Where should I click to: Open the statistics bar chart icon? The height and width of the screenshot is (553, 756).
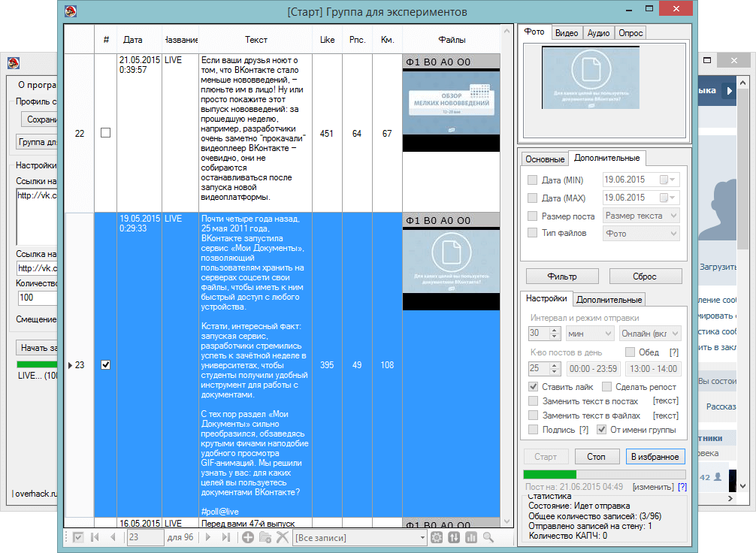point(471,537)
